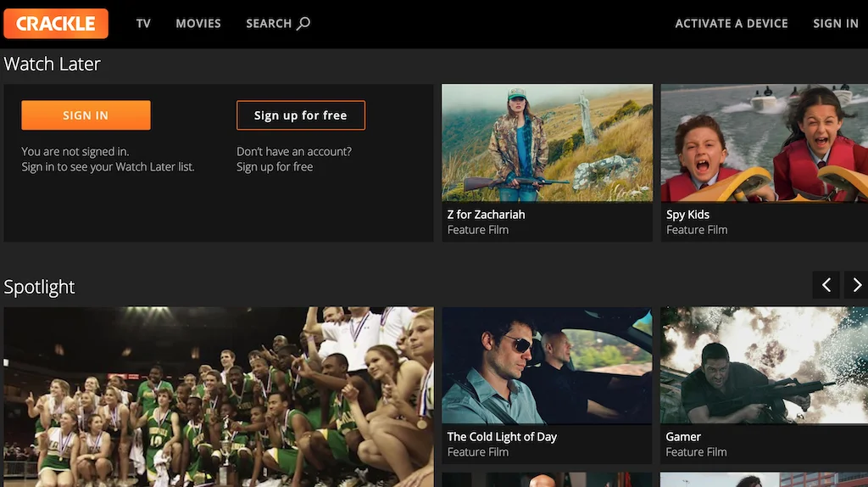Select Activate a Device in header
The height and width of the screenshot is (487, 868).
tap(732, 23)
